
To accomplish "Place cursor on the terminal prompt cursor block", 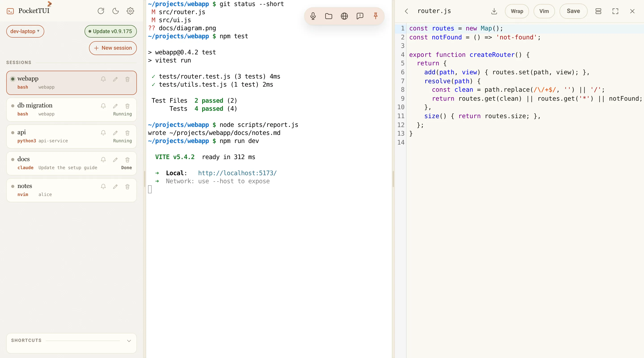I will pyautogui.click(x=150, y=189).
